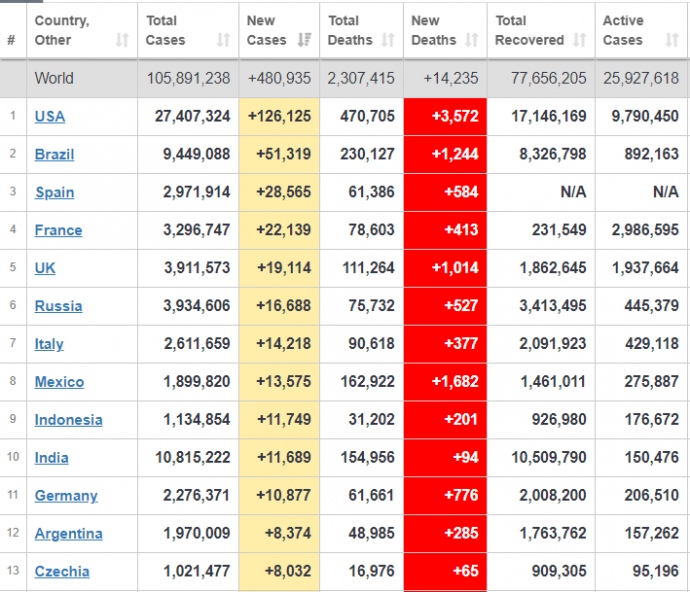Click the Active Cases sort arrows icon
The width and height of the screenshot is (690, 592).
click(x=672, y=40)
